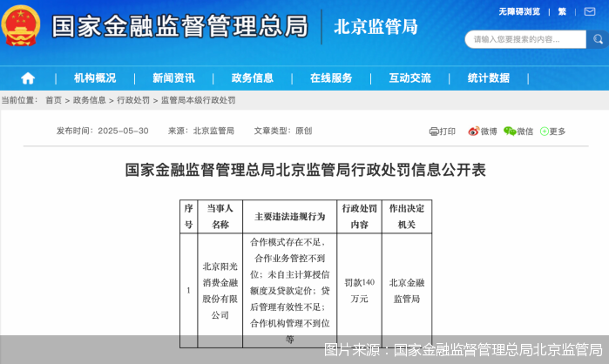Click the 作出决定机关 column header

pyautogui.click(x=407, y=217)
